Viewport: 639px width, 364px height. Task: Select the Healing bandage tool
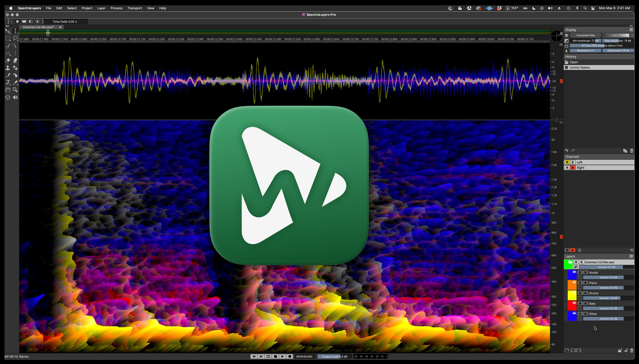tap(15, 68)
